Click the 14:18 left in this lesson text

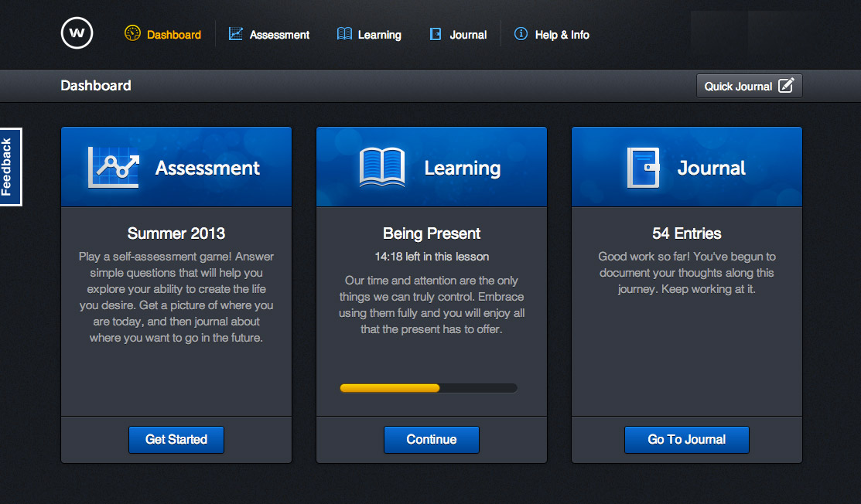point(432,257)
